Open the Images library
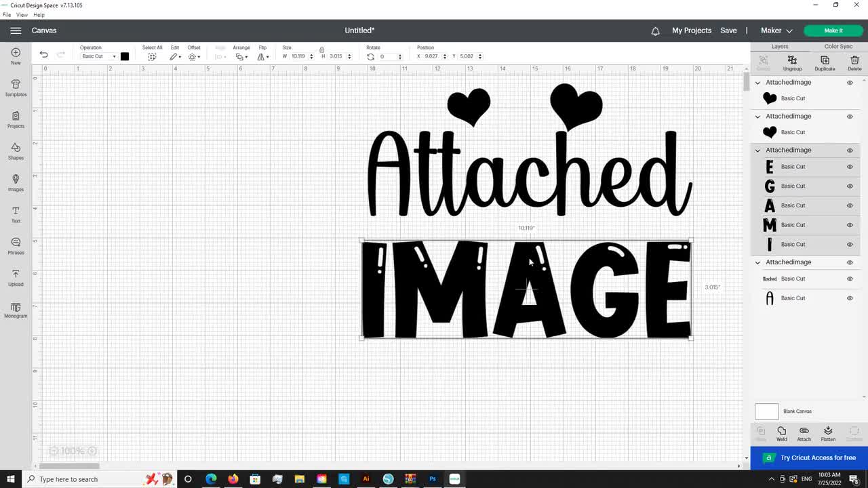The image size is (868, 488). [x=16, y=183]
